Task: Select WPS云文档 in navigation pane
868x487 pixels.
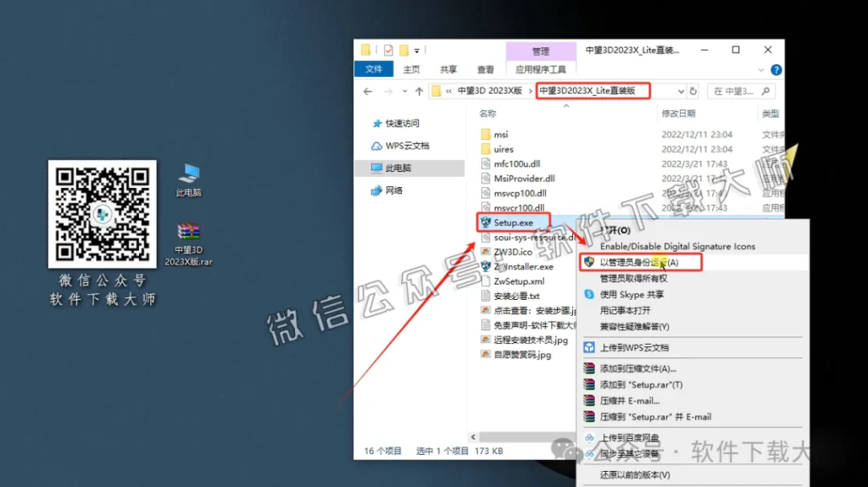Action: pos(407,146)
